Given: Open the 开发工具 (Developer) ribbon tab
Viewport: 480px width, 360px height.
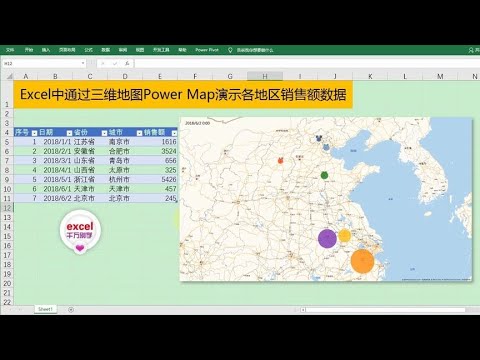Looking at the screenshot, I should click(161, 50).
